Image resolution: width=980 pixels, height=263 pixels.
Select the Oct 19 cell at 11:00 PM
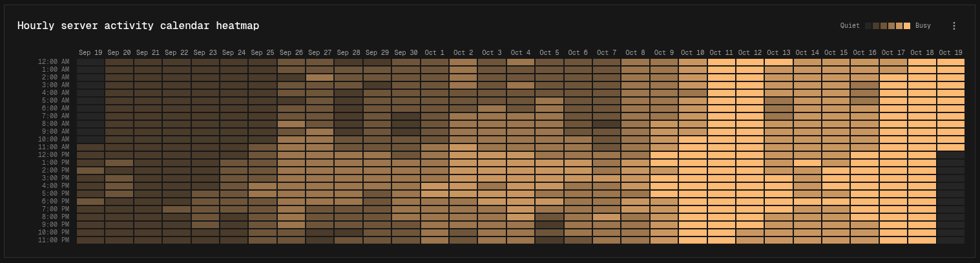pyautogui.click(x=951, y=240)
